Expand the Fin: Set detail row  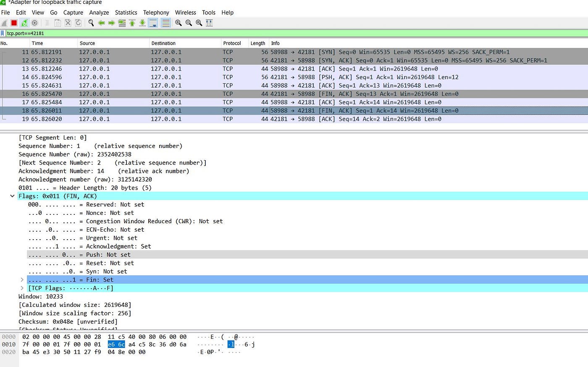(x=22, y=280)
